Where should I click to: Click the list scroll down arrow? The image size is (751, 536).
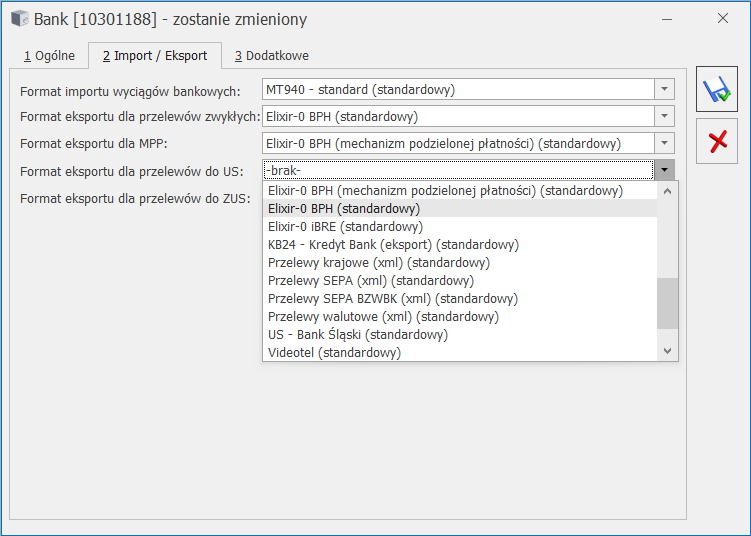click(x=667, y=351)
